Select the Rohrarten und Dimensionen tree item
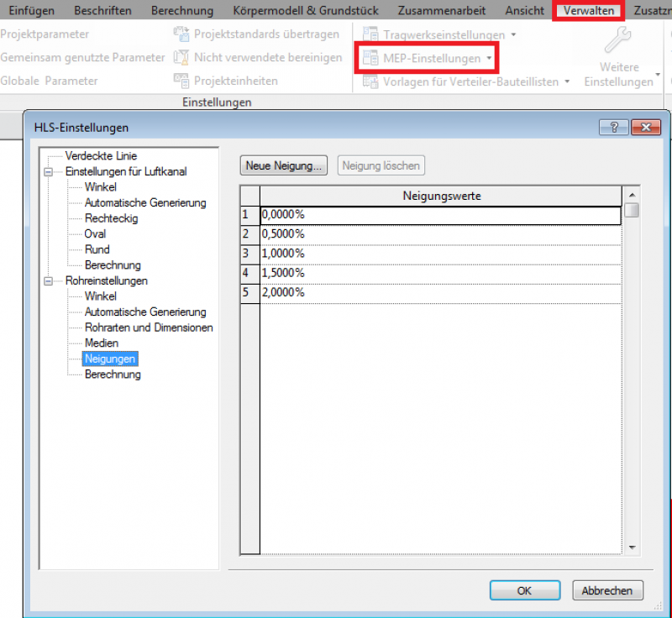The width and height of the screenshot is (672, 618). [149, 327]
